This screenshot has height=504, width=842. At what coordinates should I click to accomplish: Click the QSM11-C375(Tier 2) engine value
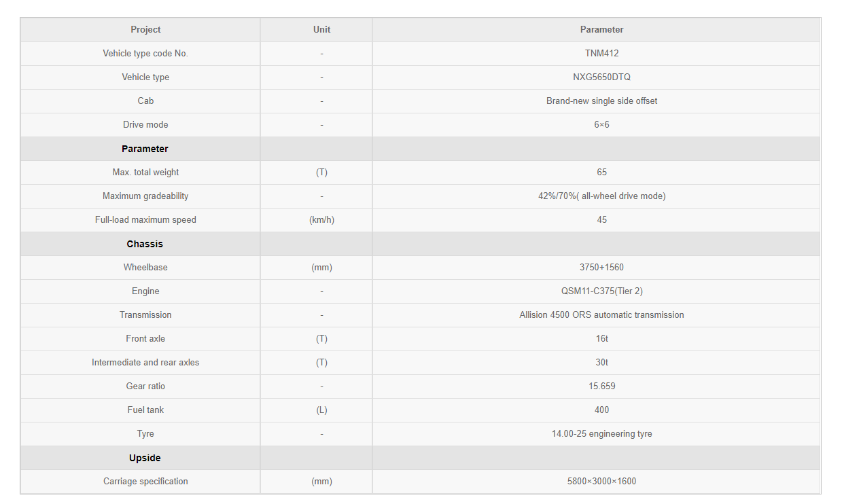601,291
